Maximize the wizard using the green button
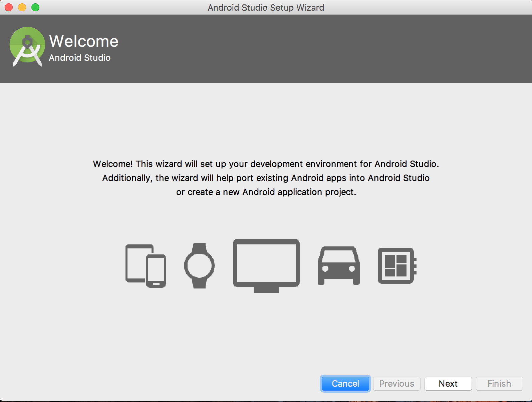Image resolution: width=532 pixels, height=402 pixels. coord(35,7)
